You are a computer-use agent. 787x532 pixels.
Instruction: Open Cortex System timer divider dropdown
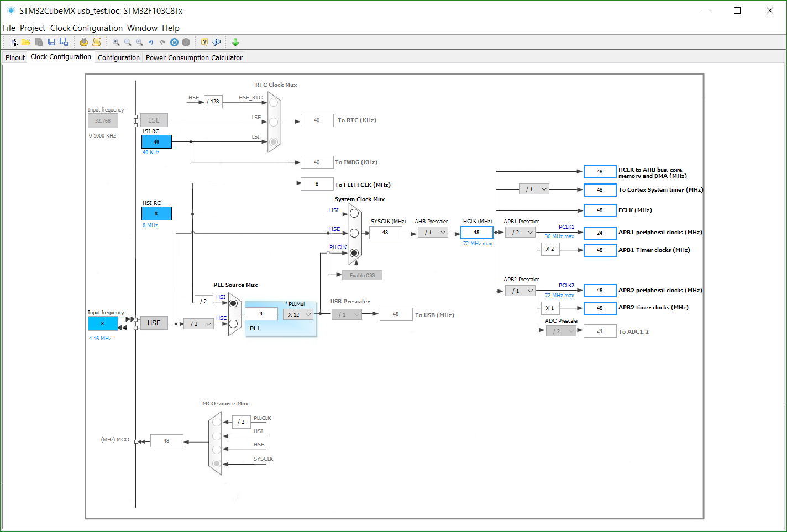[x=534, y=189]
